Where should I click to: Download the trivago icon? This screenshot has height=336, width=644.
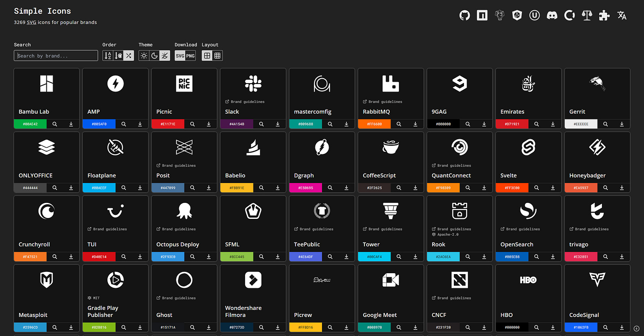coord(622,257)
